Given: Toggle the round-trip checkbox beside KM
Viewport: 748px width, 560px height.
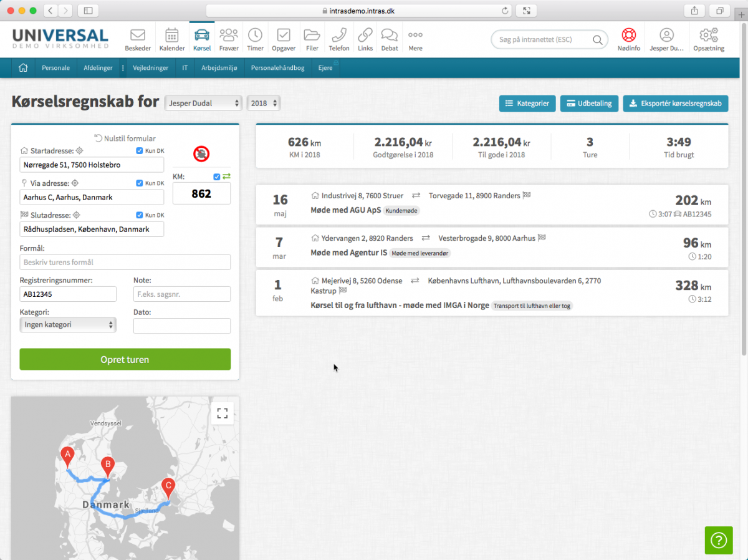Looking at the screenshot, I should point(217,177).
